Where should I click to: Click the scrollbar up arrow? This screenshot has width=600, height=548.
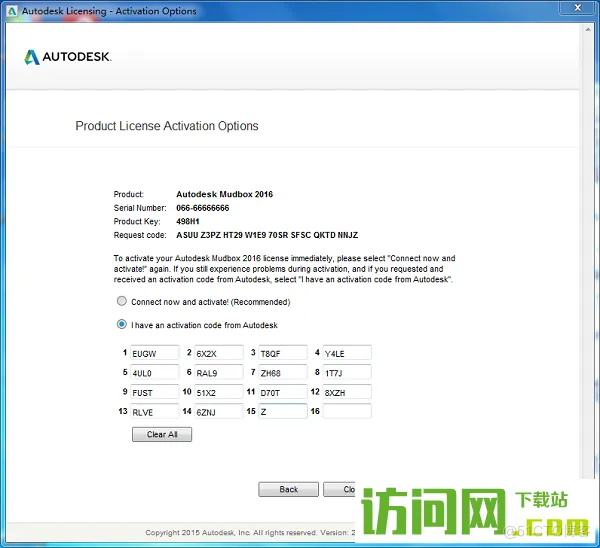click(x=588, y=29)
